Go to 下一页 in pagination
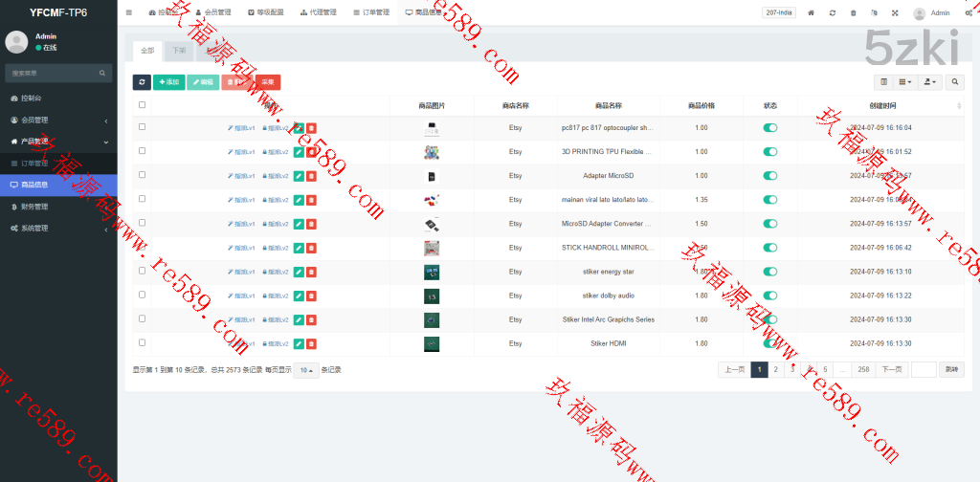 [x=892, y=370]
